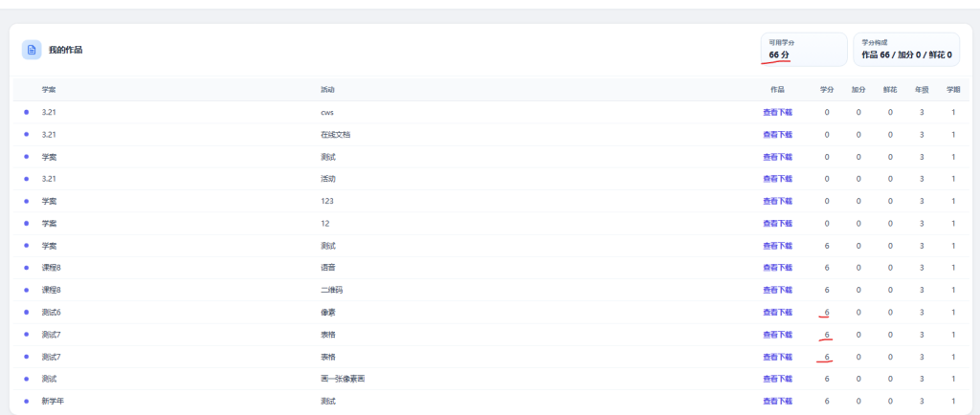980x415 pixels.
Task: Click the bullet dot of the 新学年 row
Action: pyautogui.click(x=26, y=401)
